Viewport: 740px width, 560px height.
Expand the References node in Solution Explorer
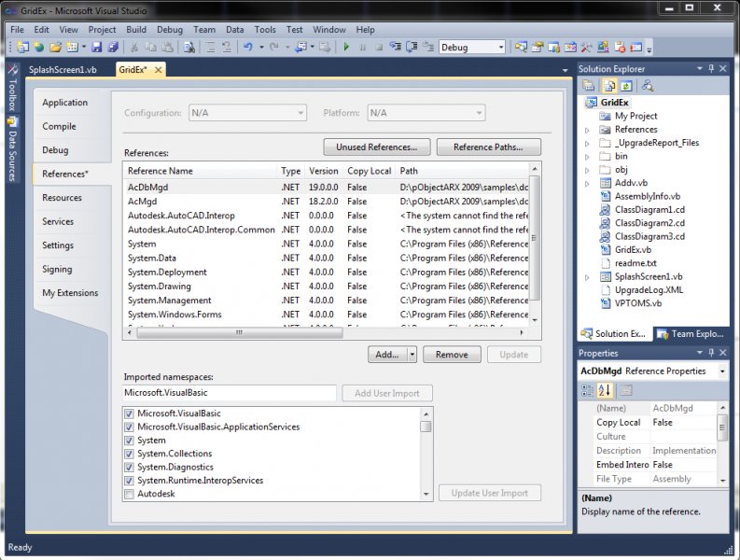pyautogui.click(x=587, y=130)
